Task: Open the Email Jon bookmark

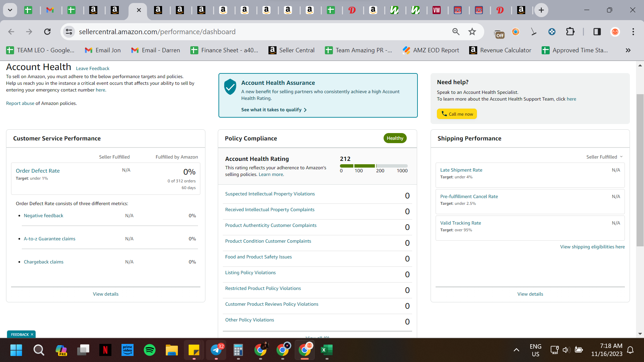Action: [x=103, y=50]
